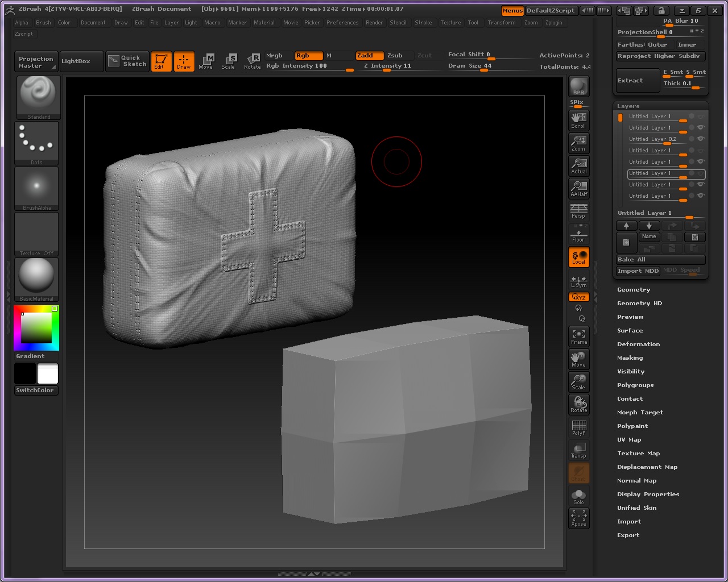Image resolution: width=728 pixels, height=582 pixels.
Task: Select the Move mode in the top toolbar
Action: pos(206,61)
